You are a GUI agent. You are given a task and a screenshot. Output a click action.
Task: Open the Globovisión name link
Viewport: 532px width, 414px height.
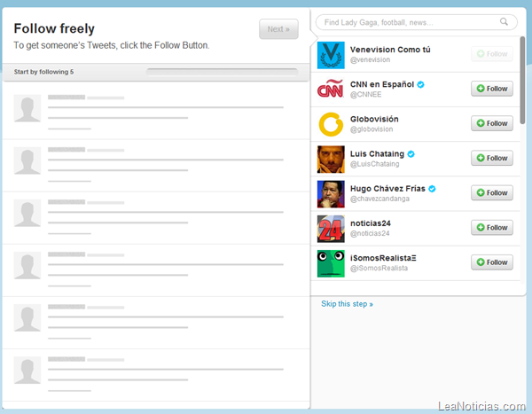click(374, 119)
